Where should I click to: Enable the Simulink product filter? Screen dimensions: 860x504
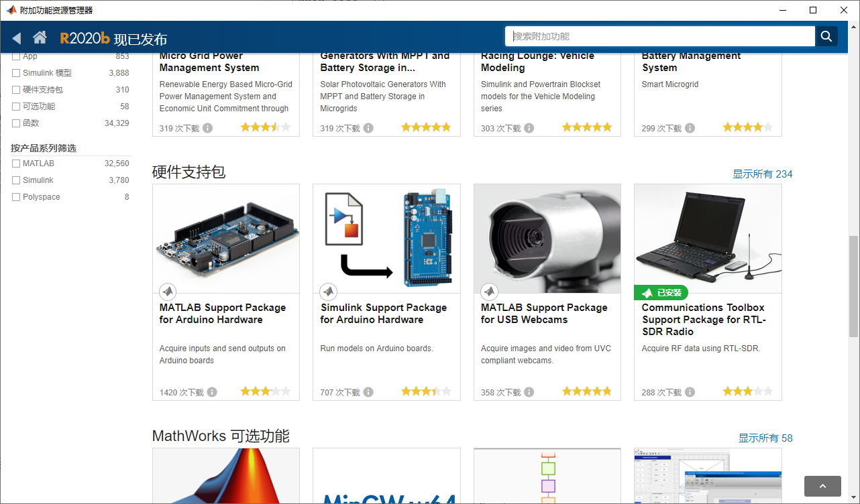coord(15,180)
